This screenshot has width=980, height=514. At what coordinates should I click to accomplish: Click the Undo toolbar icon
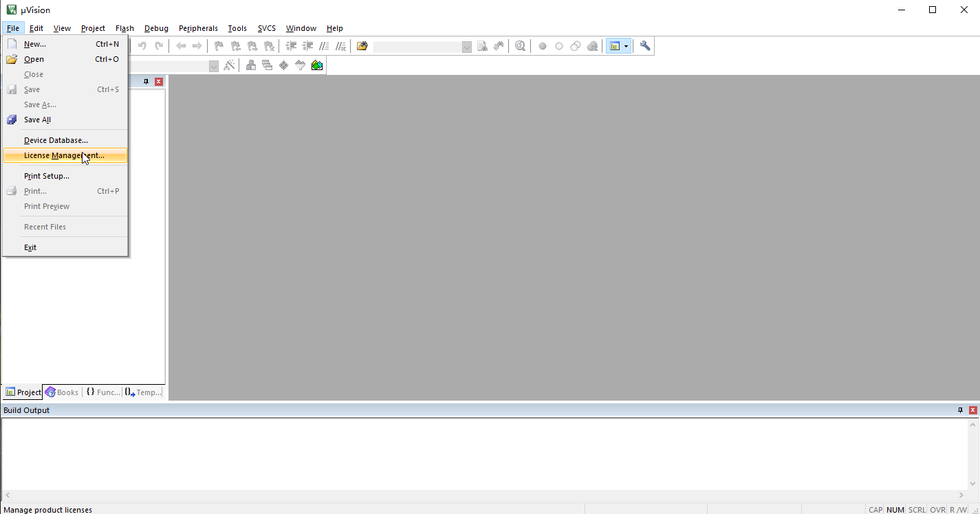point(142,46)
